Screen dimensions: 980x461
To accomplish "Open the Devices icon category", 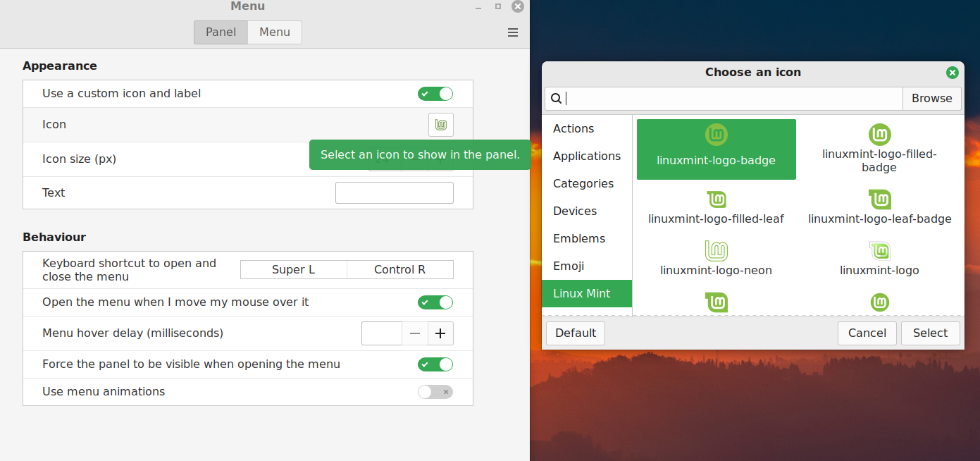I will (x=587, y=211).
